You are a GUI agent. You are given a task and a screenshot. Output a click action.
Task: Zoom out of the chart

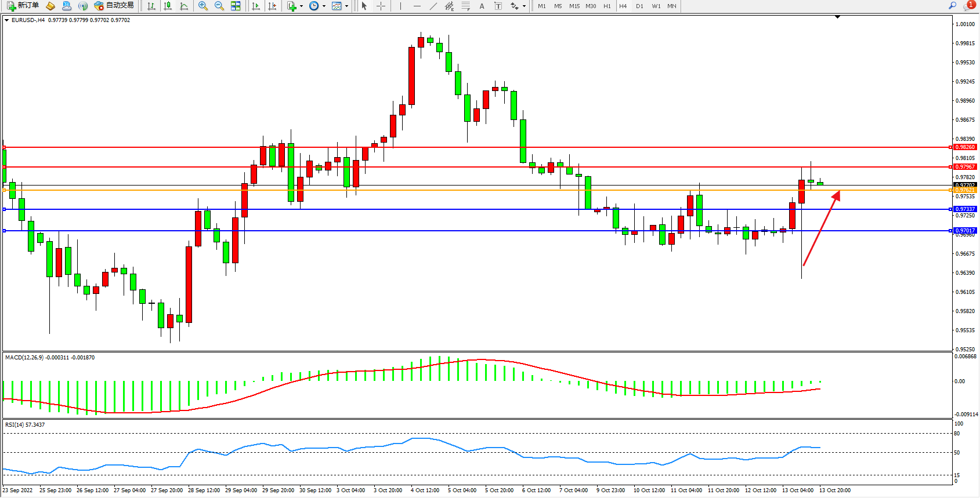click(219, 6)
